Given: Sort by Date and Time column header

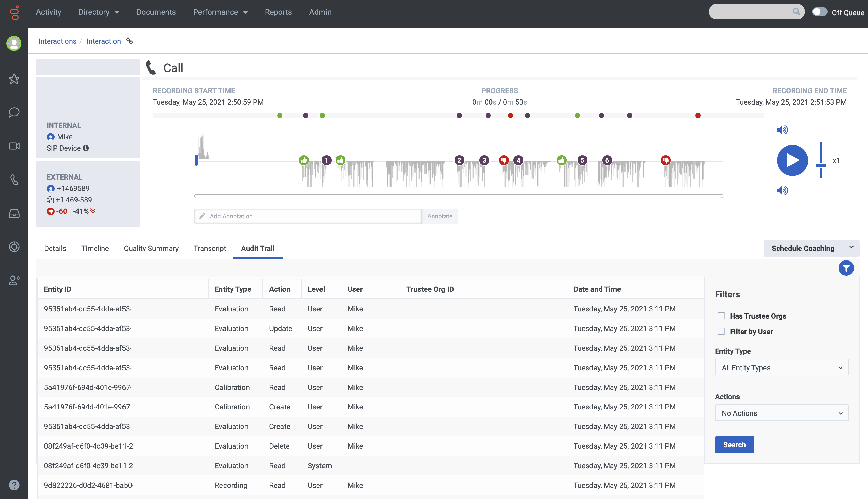Looking at the screenshot, I should coord(597,289).
